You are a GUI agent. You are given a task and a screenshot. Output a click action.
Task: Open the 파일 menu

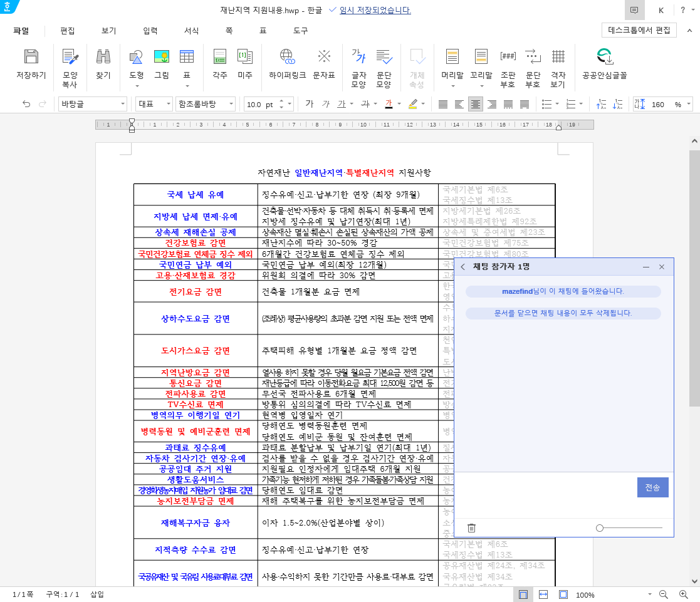[21, 30]
